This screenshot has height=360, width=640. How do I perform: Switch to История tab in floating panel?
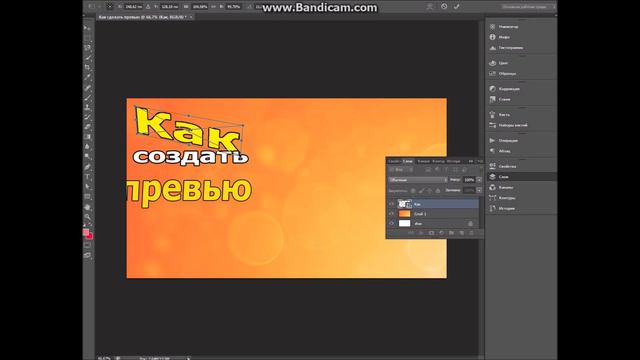click(453, 161)
